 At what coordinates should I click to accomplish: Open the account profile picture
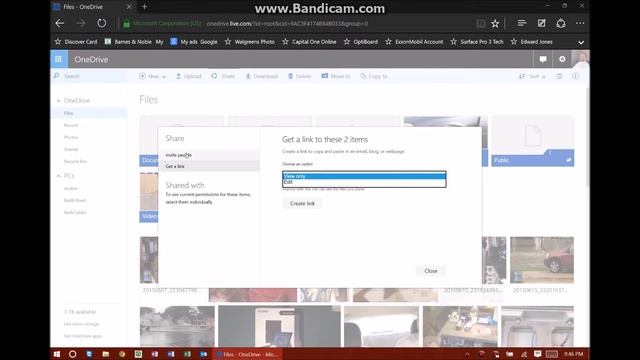pos(580,59)
